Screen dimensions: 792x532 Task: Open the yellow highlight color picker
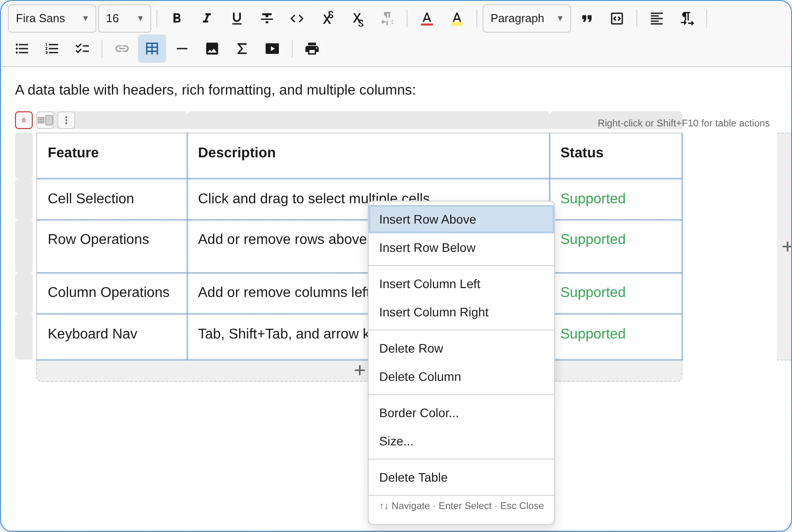tap(457, 19)
